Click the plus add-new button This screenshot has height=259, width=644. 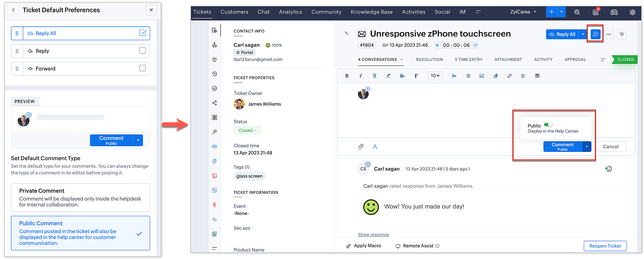552,12
